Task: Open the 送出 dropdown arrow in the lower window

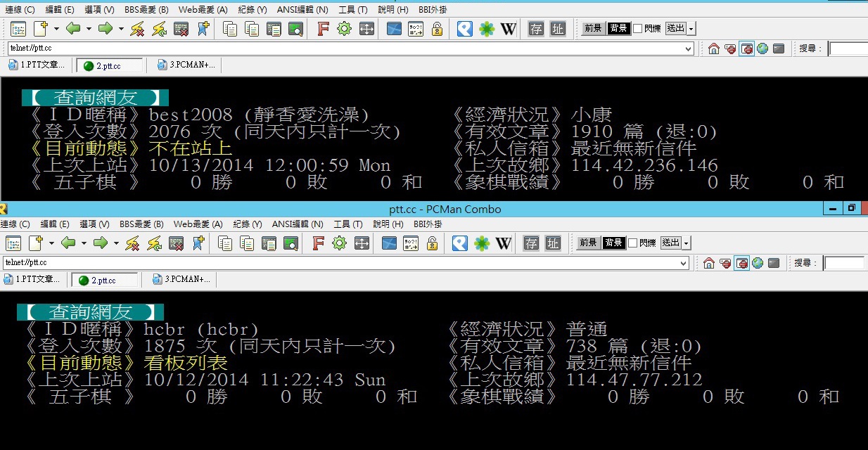Action: (687, 243)
